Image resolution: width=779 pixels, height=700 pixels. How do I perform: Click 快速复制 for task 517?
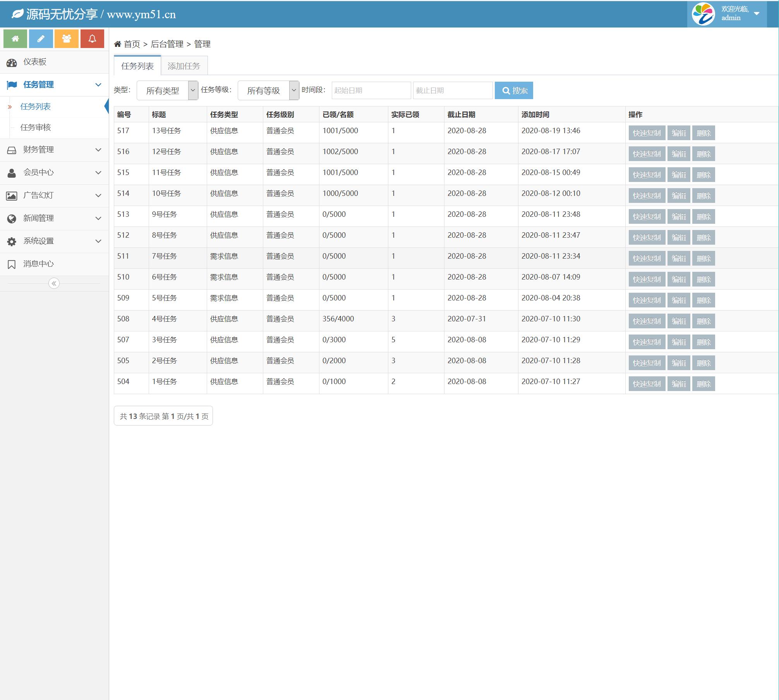[647, 133]
